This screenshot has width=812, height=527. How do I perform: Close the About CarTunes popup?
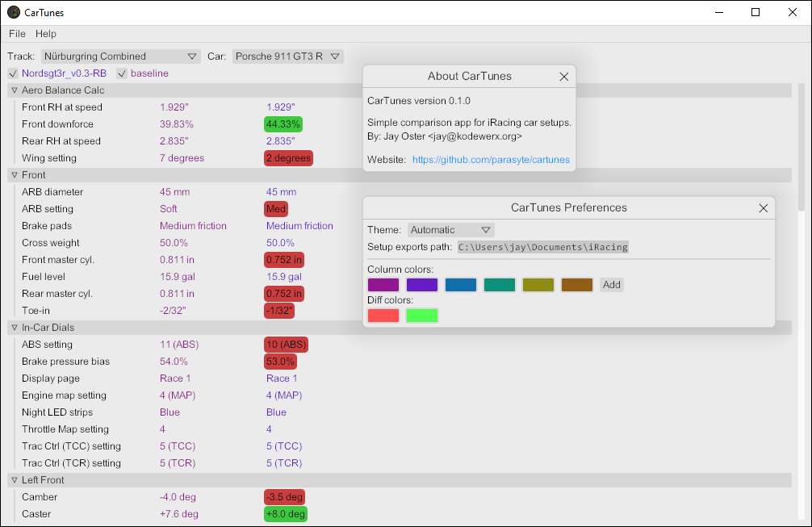pyautogui.click(x=564, y=77)
